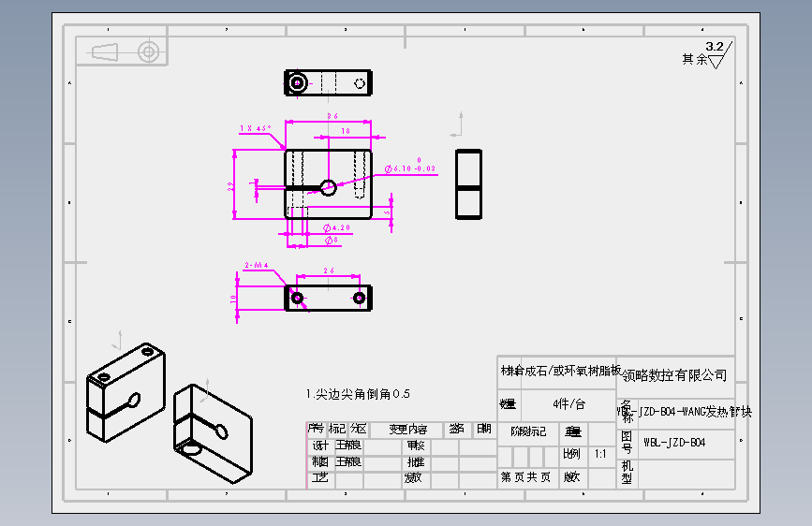
Task: Select the 26 hole spacing dimension
Action: [x=329, y=270]
